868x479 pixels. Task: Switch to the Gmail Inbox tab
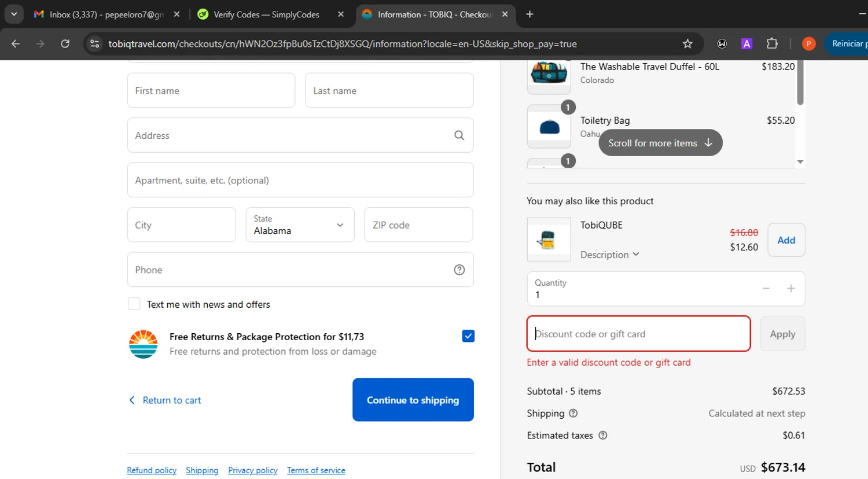(x=107, y=14)
